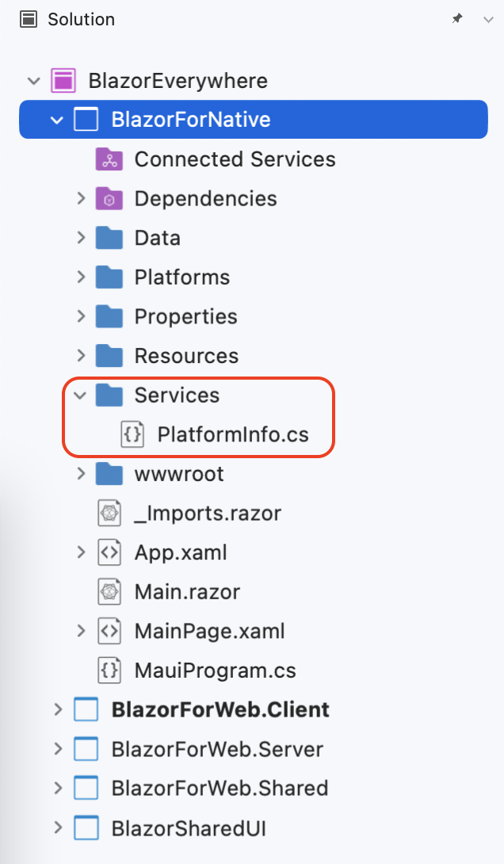Click the BlazorForWeb.Shared project icon

click(86, 789)
